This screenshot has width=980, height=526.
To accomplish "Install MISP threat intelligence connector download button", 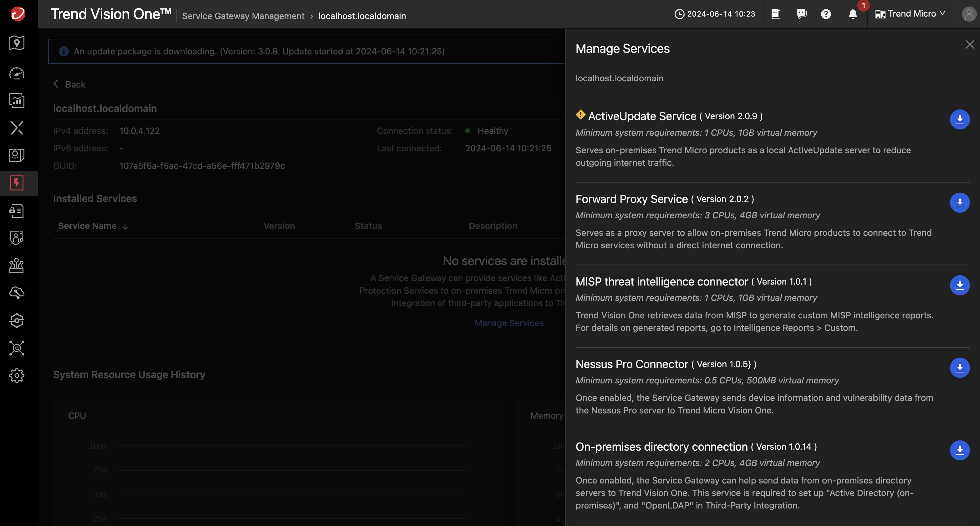I will point(960,285).
